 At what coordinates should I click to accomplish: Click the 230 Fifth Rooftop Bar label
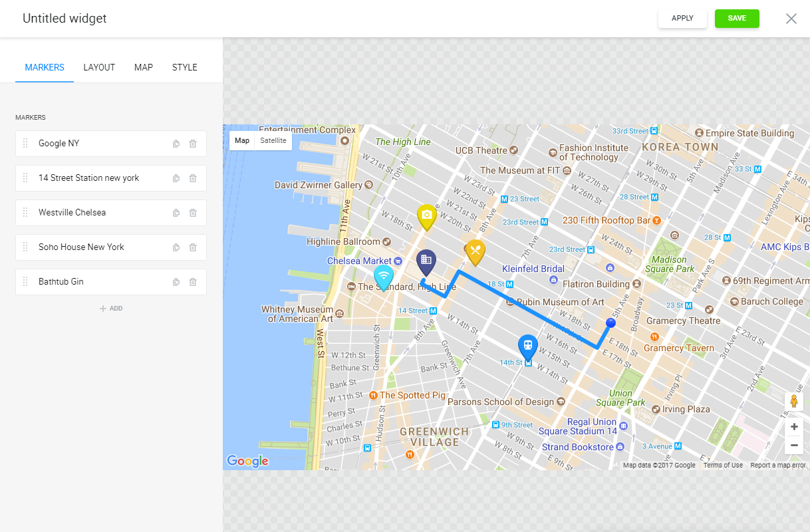(607, 221)
